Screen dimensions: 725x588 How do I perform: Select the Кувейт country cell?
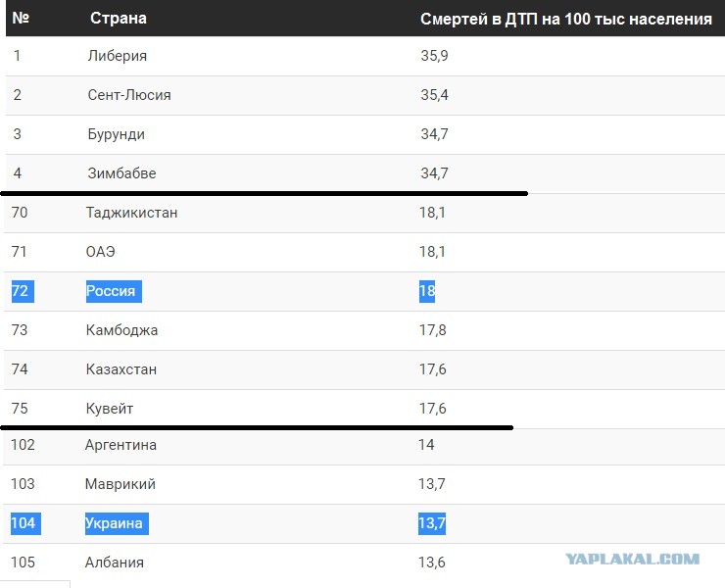pyautogui.click(x=110, y=409)
